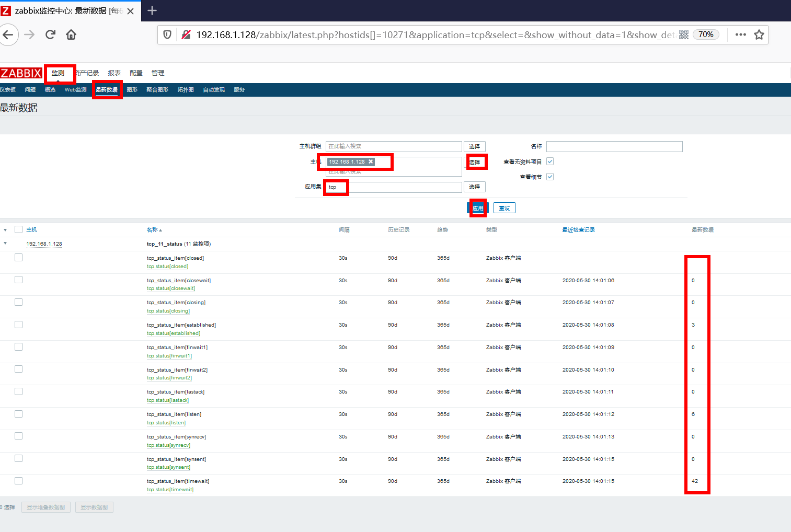The width and height of the screenshot is (791, 532).
Task: Check the tcp_status_item[finwait2] row checkbox
Action: (x=19, y=369)
